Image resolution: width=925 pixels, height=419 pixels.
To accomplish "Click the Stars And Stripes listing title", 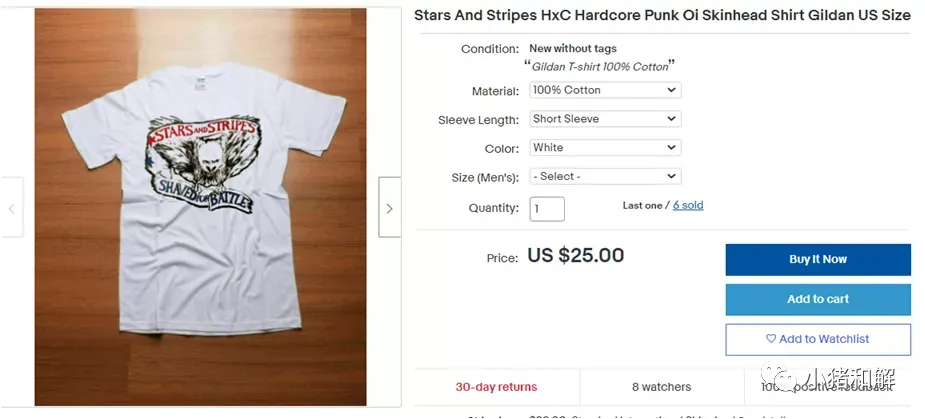I will coord(662,16).
